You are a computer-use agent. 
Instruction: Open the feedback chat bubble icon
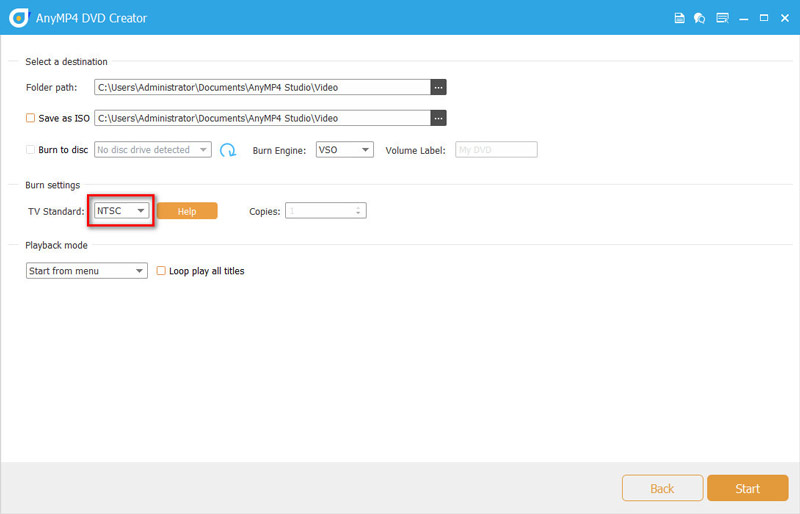tap(699, 18)
